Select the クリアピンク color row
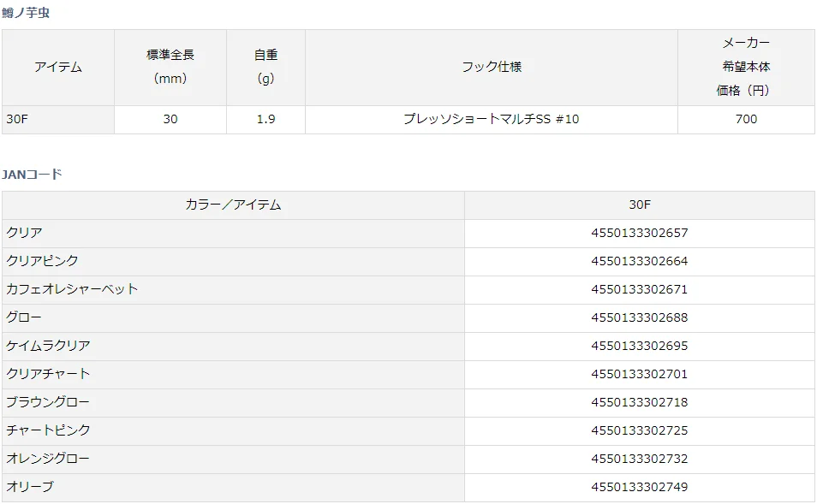This screenshot has width=817, height=504. (x=42, y=261)
